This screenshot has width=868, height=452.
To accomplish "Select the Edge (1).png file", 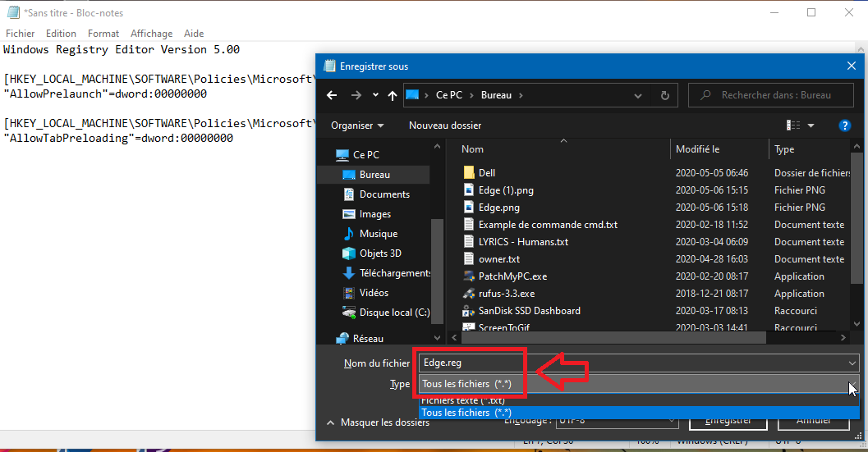I will 506,190.
